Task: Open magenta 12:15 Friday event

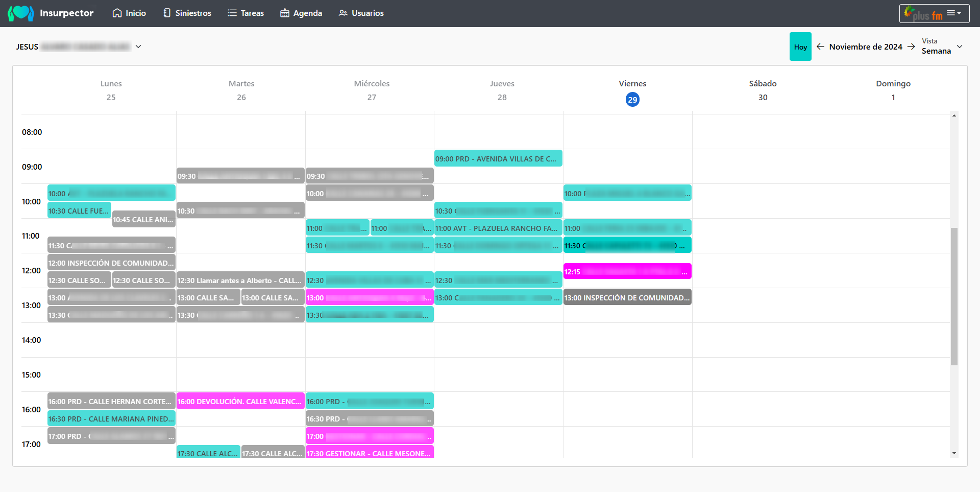Action: (x=627, y=271)
